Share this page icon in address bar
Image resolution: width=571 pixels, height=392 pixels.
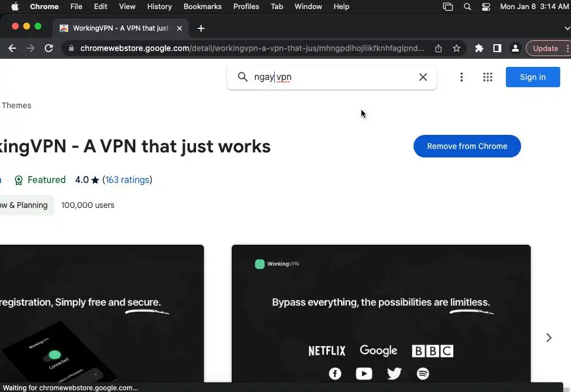(x=438, y=48)
